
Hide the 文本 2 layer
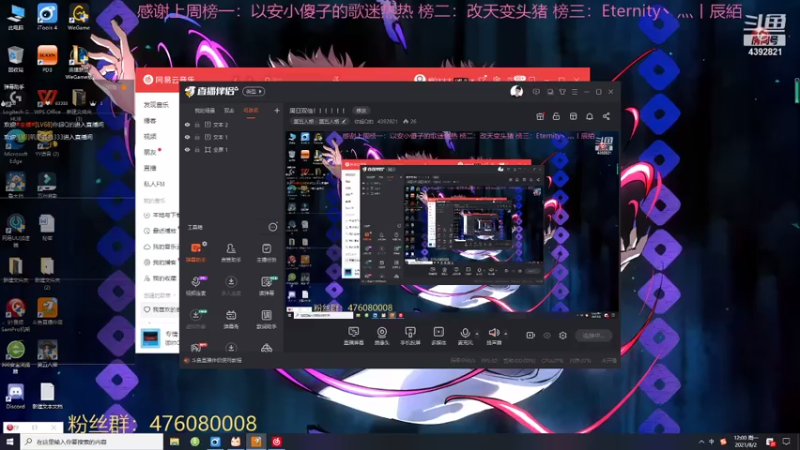pyautogui.click(x=187, y=124)
